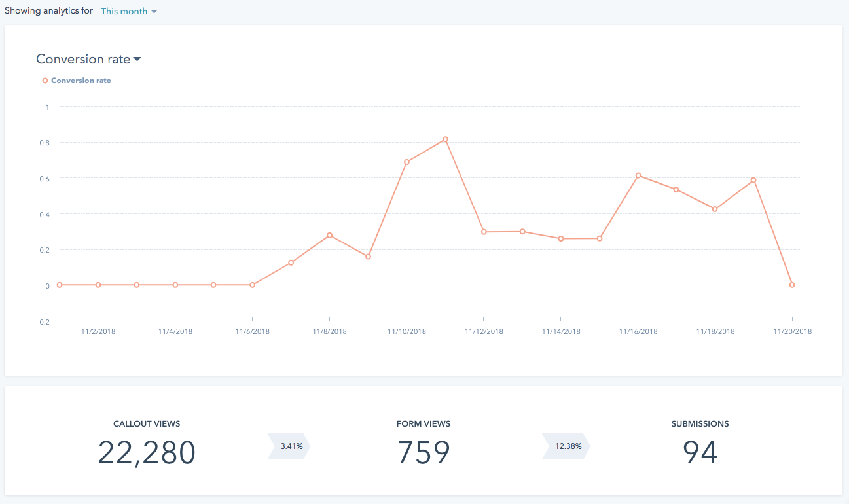
Task: Select the data point above 11/6/2018
Action: click(252, 285)
